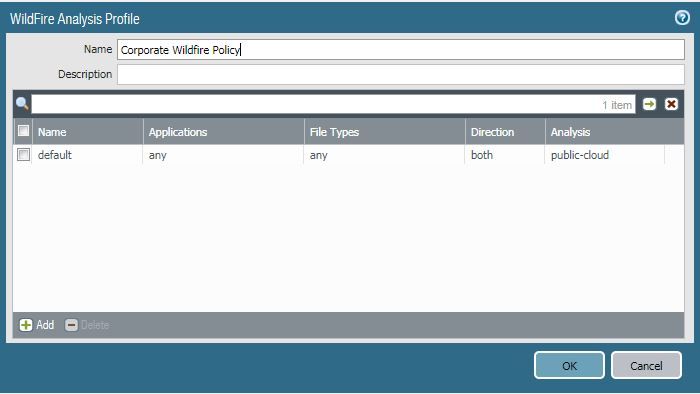Focus the Name field containing Corporate Wildfire Policy

400,50
